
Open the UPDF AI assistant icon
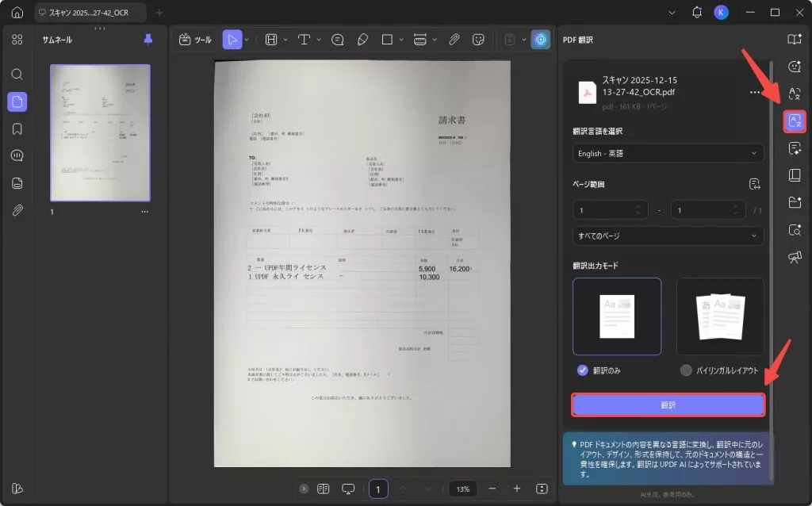[542, 39]
